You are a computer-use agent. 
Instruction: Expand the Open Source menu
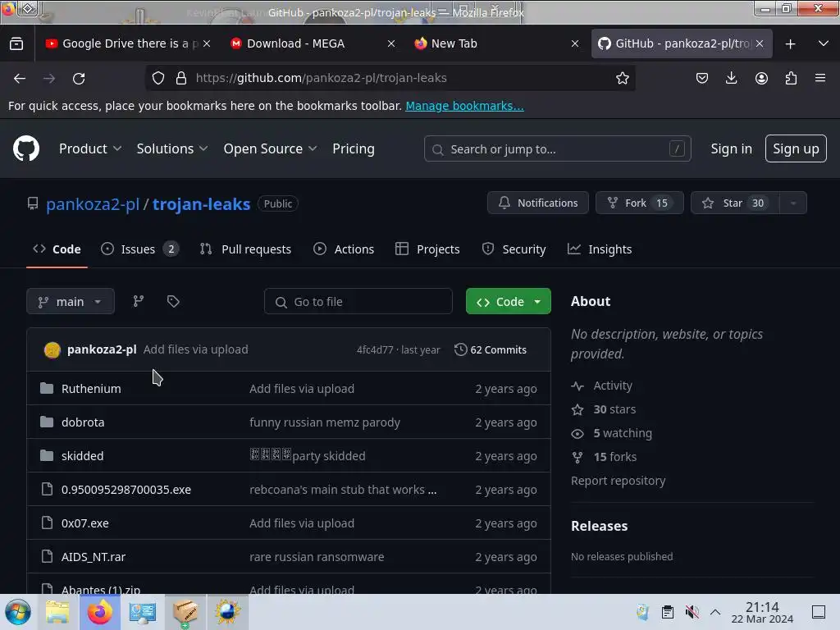[270, 148]
